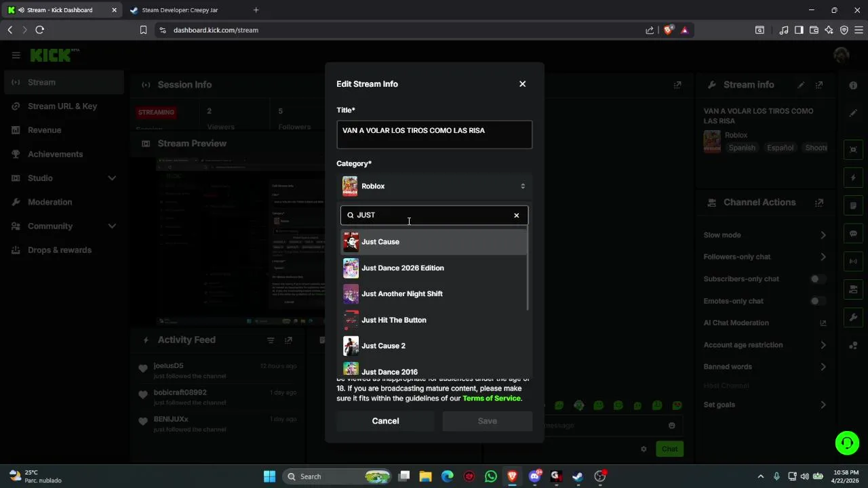Viewport: 868px width, 488px height.
Task: Click the Chat send button
Action: [x=669, y=449]
